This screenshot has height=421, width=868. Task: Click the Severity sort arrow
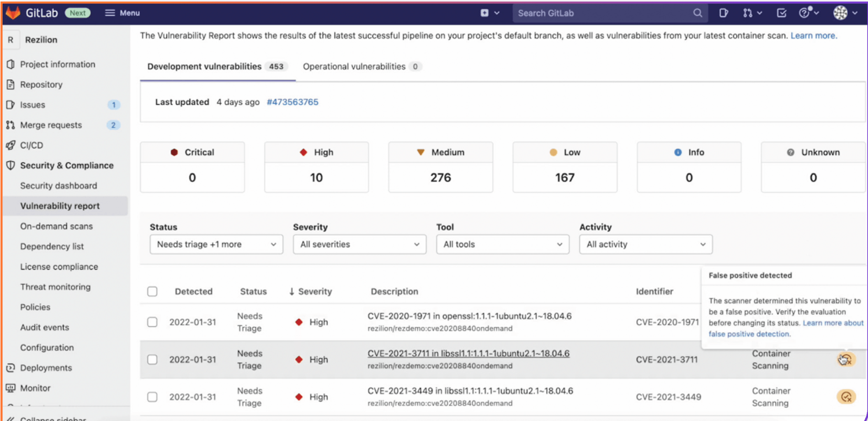click(292, 291)
